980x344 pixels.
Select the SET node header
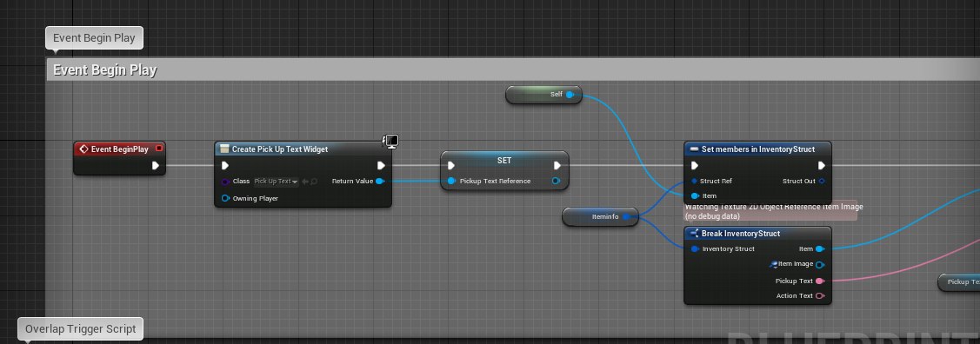504,161
